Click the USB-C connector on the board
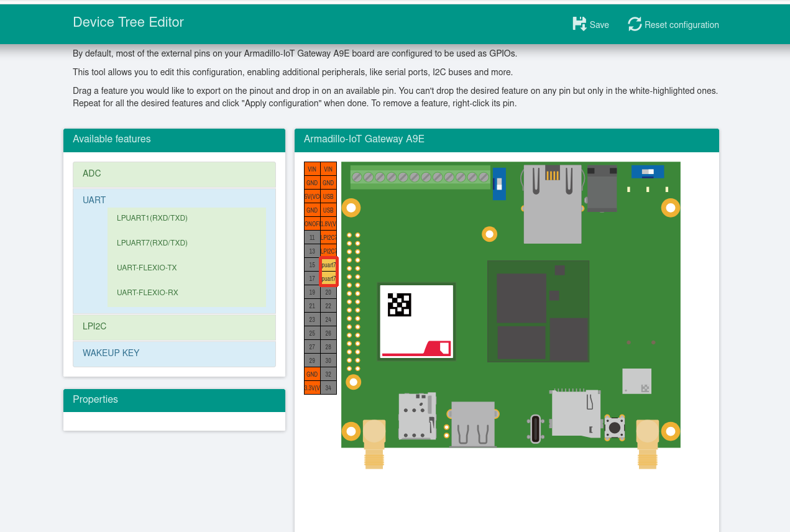The image size is (790, 532). [x=535, y=429]
